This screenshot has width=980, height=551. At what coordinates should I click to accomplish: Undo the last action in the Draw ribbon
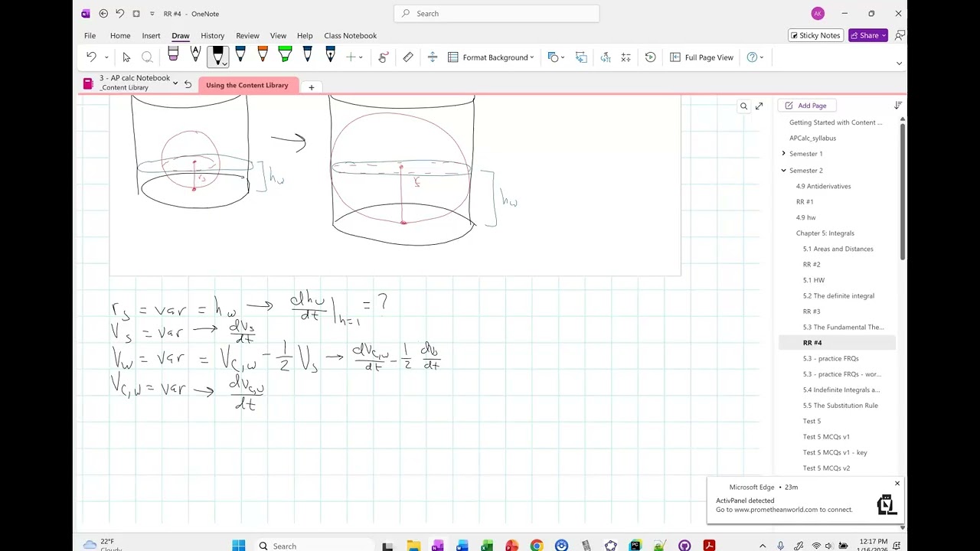click(x=91, y=57)
